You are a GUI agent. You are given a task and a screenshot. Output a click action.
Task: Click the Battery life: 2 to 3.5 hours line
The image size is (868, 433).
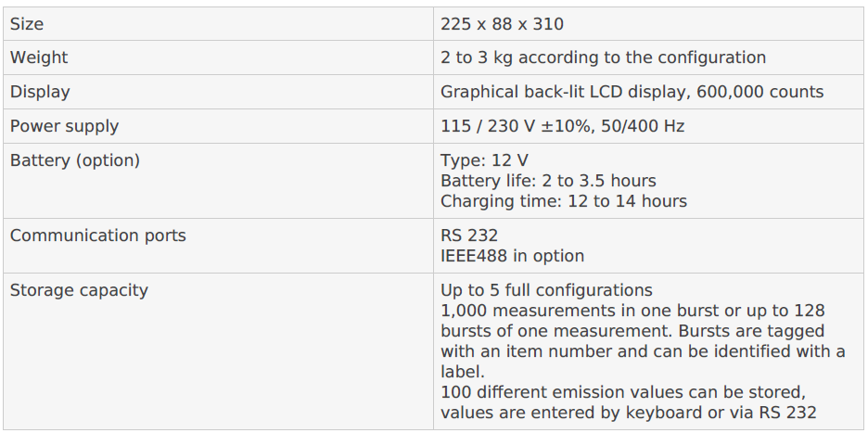pyautogui.click(x=548, y=181)
